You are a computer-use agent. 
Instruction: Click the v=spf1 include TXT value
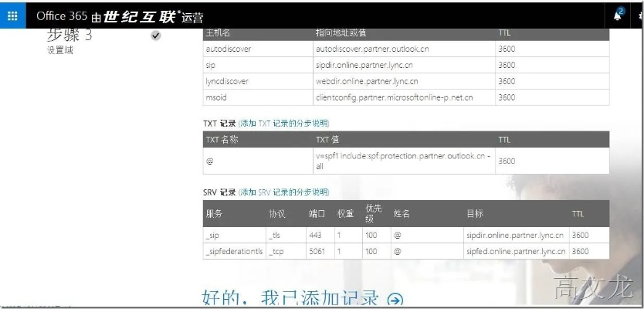[x=403, y=161]
